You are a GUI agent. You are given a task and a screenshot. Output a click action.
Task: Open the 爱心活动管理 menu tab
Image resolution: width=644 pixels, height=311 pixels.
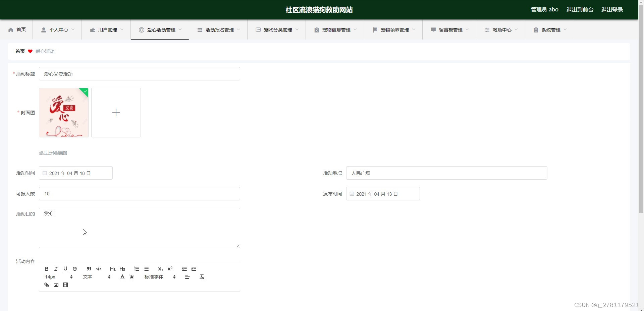[x=160, y=30]
